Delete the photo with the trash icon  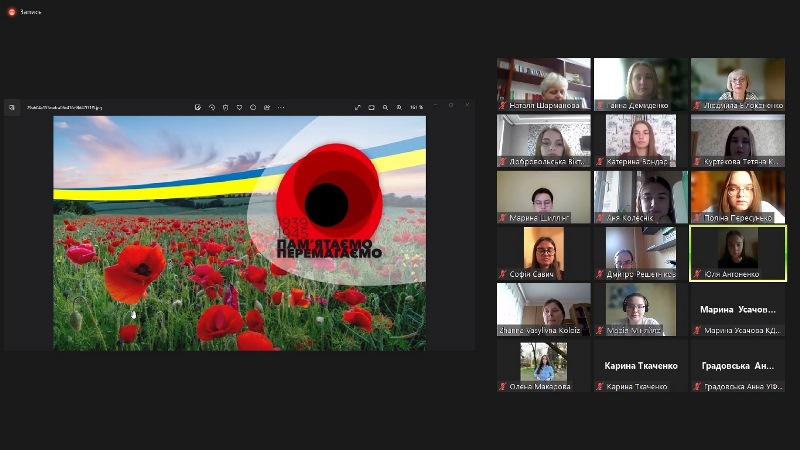click(x=225, y=107)
